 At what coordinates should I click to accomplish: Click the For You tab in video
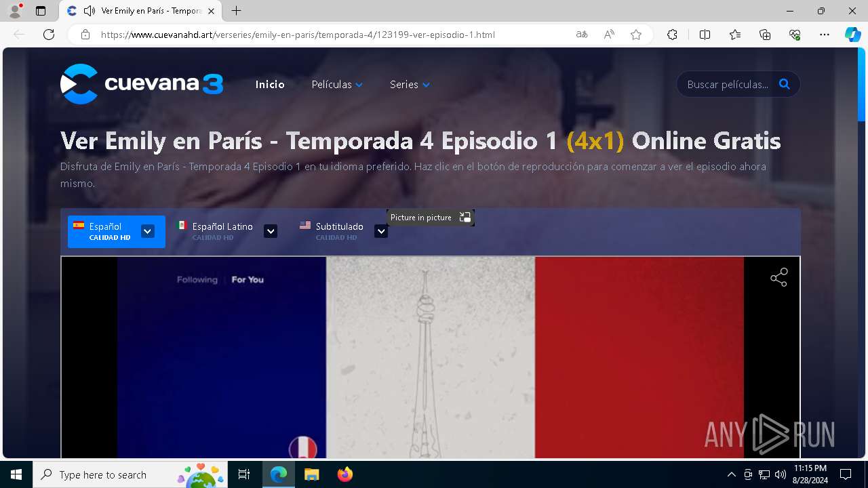click(248, 279)
